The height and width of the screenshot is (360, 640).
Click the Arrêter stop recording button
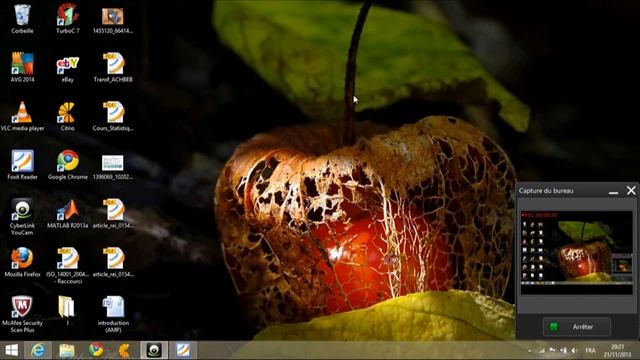[x=577, y=327]
